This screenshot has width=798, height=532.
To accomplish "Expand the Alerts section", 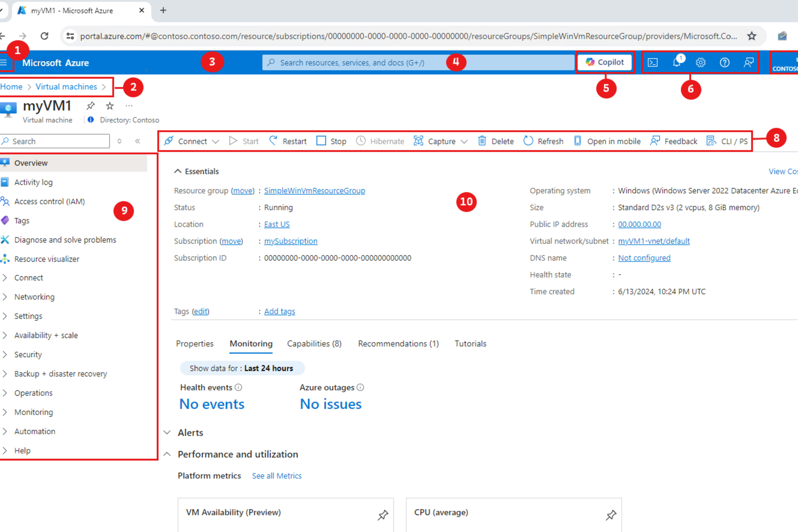I will click(x=167, y=433).
